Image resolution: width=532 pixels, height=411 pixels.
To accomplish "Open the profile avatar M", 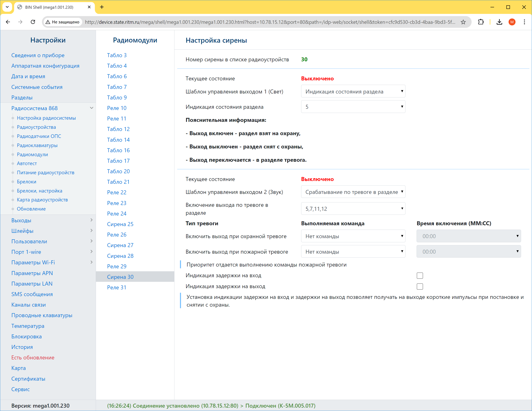I will coord(512,22).
